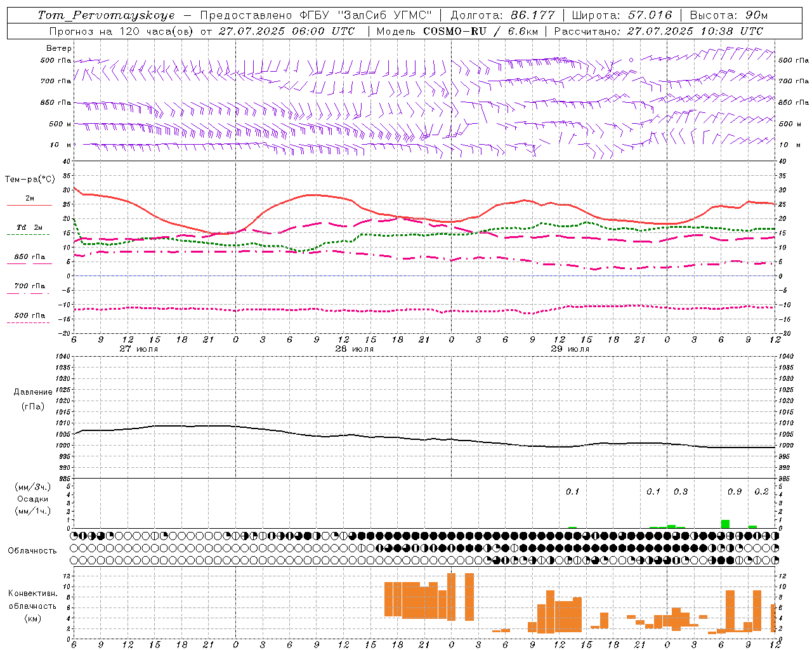Click the 0.3 precipitation value label
The height and width of the screenshot is (650, 812).
pyautogui.click(x=681, y=491)
